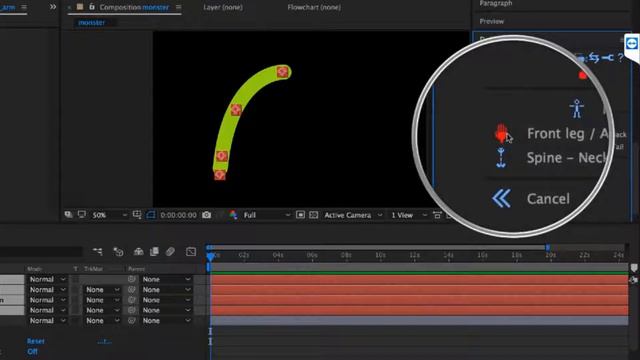
Task: Click the current time indicator playhead
Action: click(210, 256)
